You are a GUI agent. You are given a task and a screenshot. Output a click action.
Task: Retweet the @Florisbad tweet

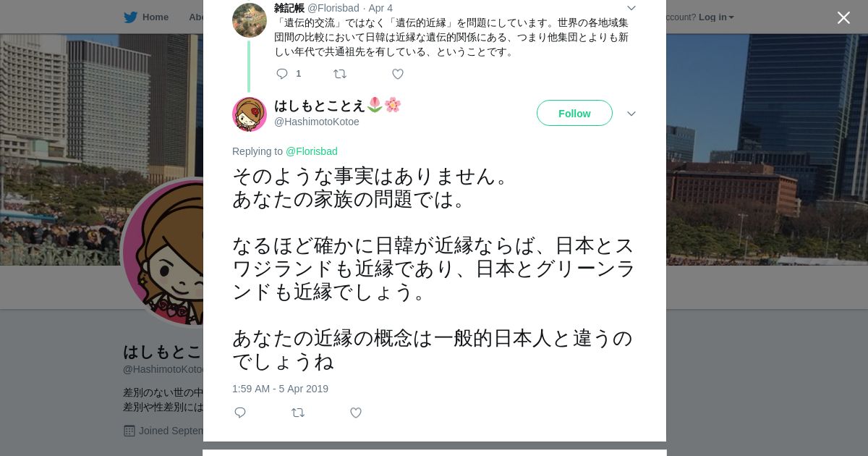[340, 74]
